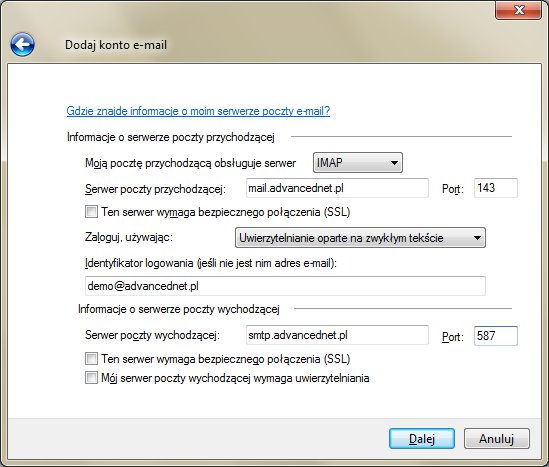Image resolution: width=549 pixels, height=467 pixels.
Task: Check outgoing server requires authentication box
Action: [91, 378]
